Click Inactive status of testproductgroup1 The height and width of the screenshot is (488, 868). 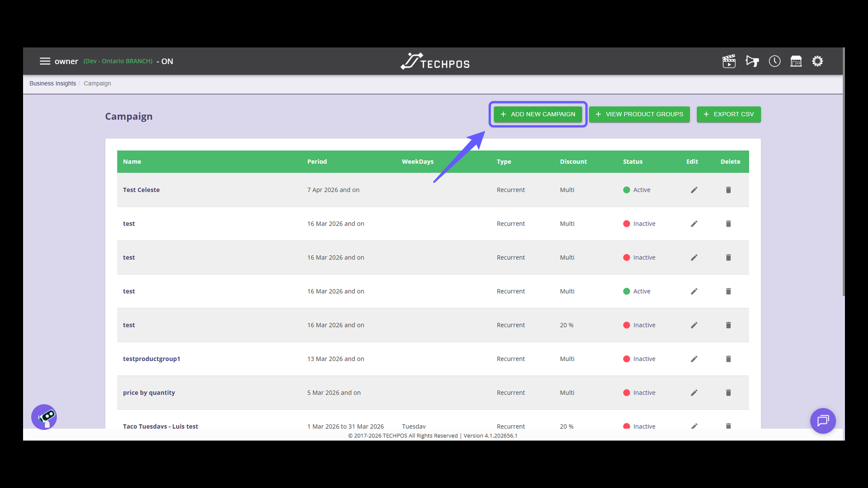[639, 359]
